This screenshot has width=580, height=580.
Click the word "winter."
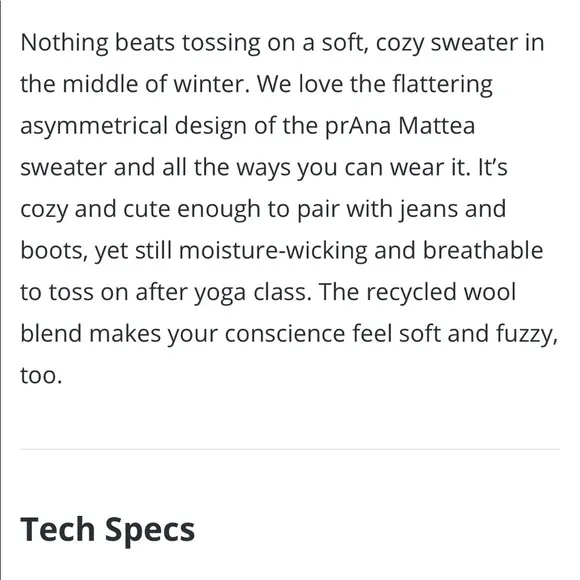click(x=212, y=84)
